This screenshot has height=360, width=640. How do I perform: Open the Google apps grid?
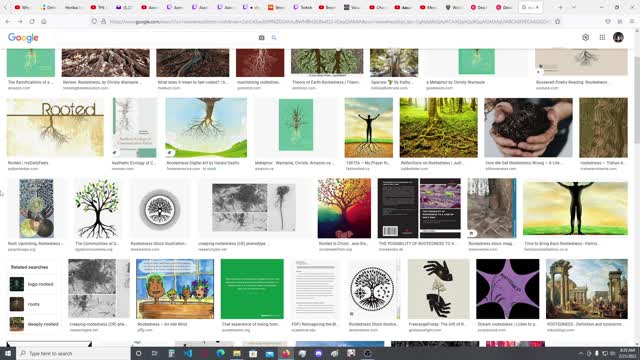click(602, 37)
